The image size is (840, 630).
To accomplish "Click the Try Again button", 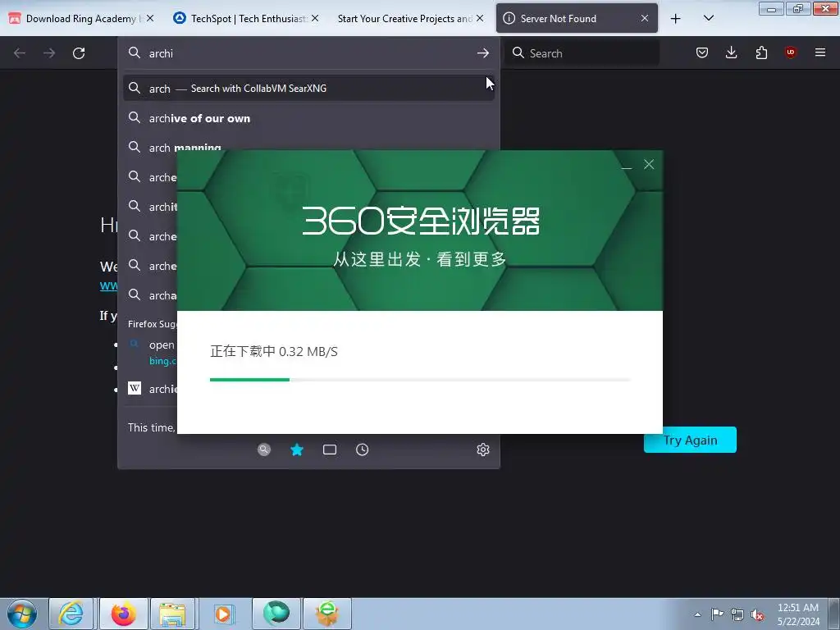I will click(690, 440).
